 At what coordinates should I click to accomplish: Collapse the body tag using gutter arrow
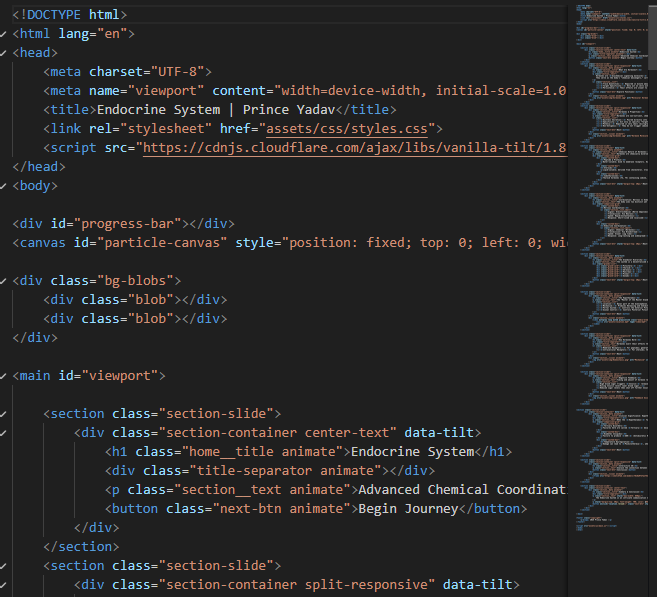4,186
